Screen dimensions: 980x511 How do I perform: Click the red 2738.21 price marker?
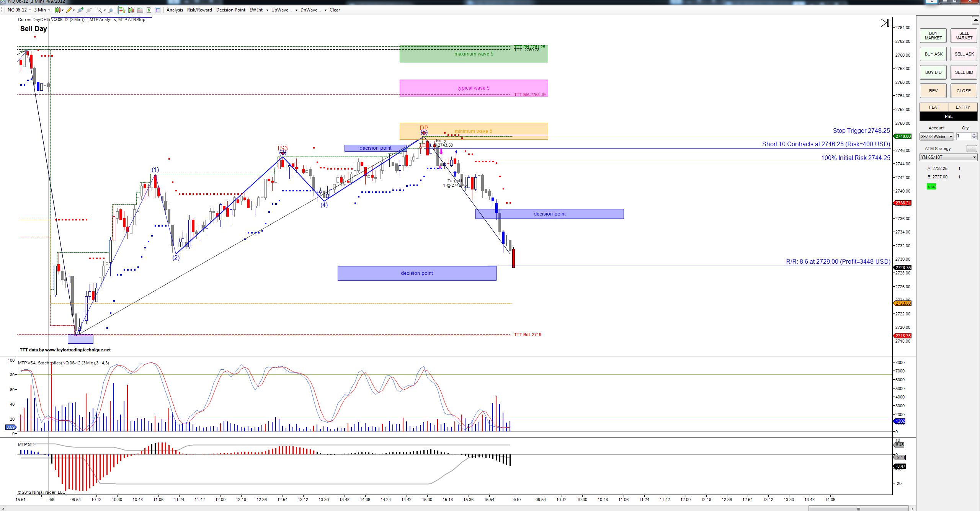point(902,203)
